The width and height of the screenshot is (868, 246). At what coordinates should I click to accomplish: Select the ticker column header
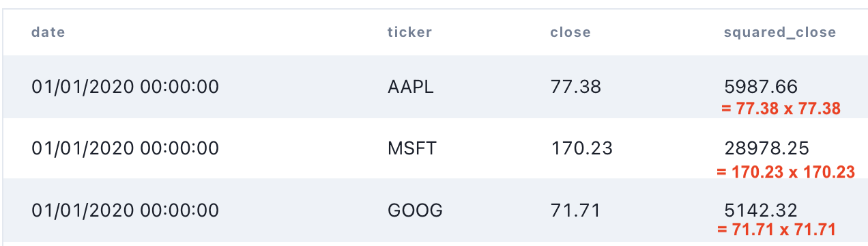point(409,32)
